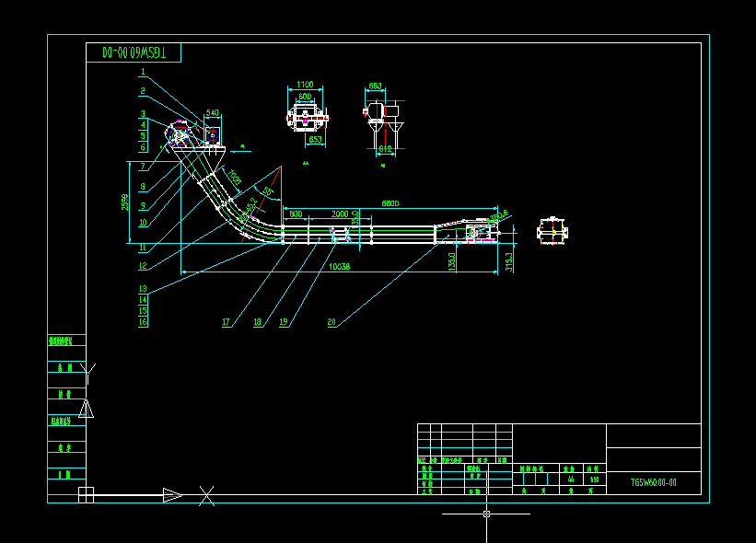Screen dimensions: 756x543
Task: Select part balloon number 18
Action: point(258,322)
